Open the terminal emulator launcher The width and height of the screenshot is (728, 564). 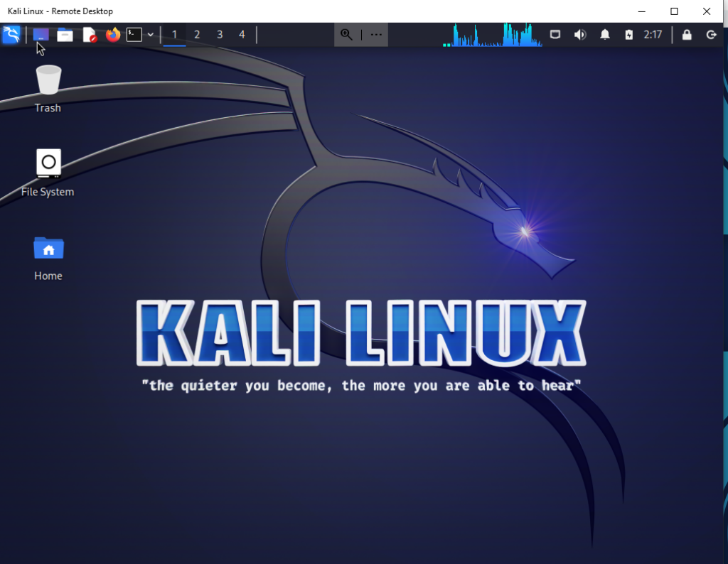coord(134,35)
